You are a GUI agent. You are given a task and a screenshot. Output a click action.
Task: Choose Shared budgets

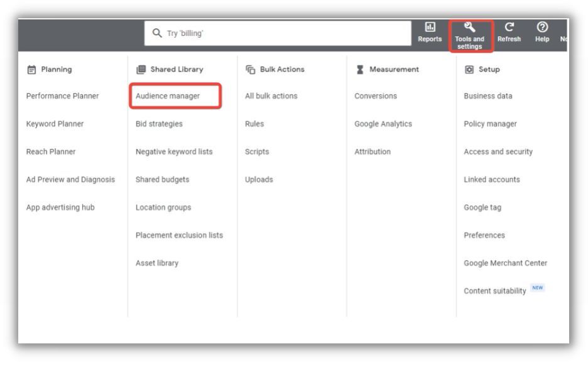click(162, 180)
